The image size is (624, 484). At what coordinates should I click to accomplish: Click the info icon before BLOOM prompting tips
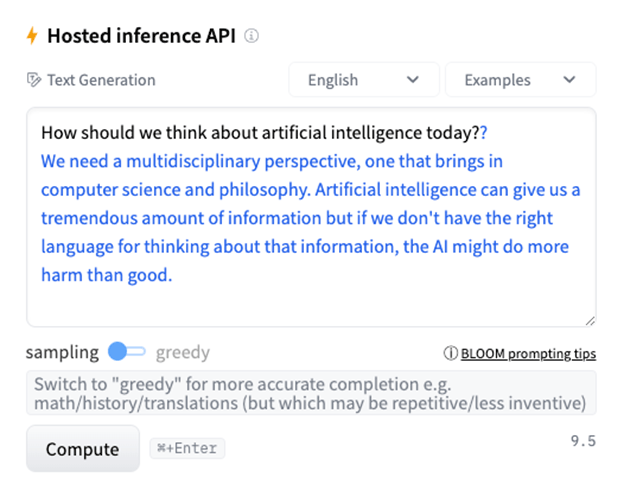450,353
